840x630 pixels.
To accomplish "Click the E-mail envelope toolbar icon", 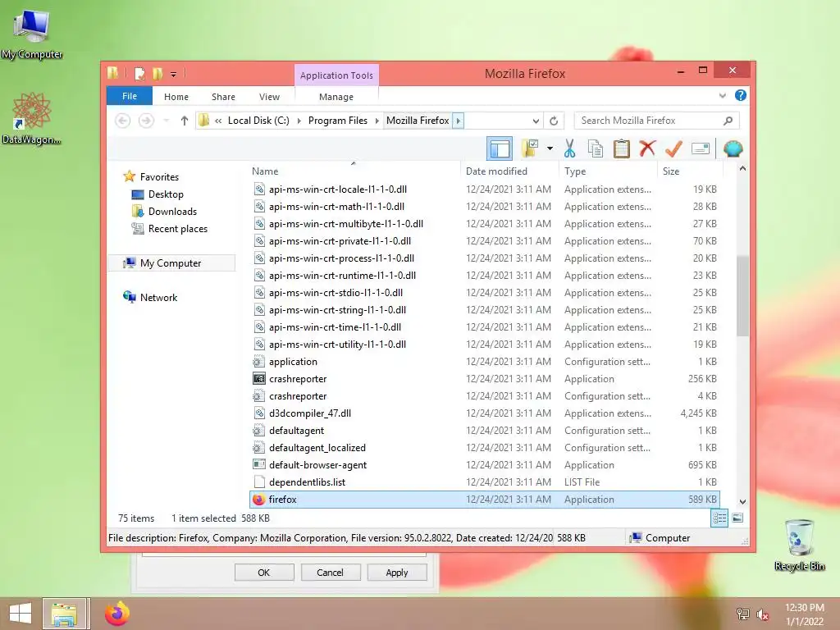I will tap(701, 148).
